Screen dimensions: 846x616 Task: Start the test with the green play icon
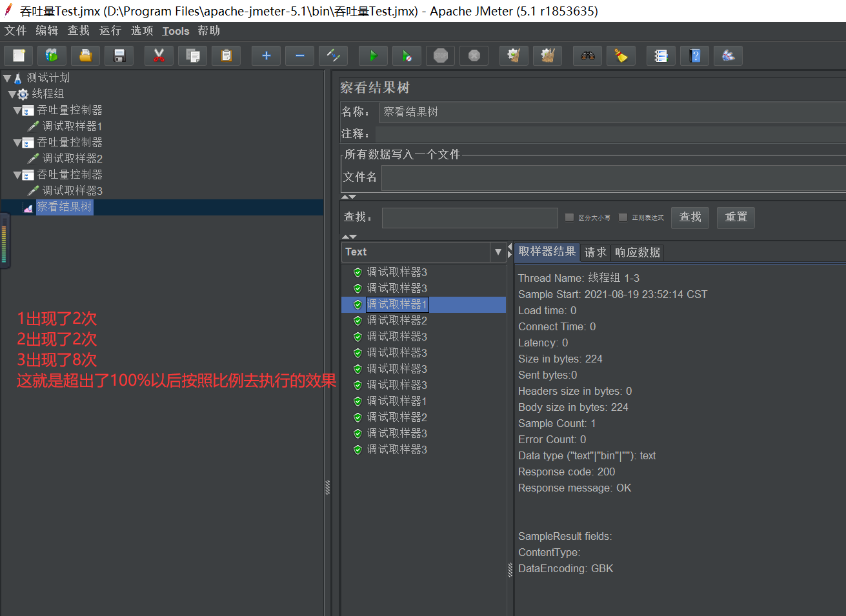click(373, 55)
